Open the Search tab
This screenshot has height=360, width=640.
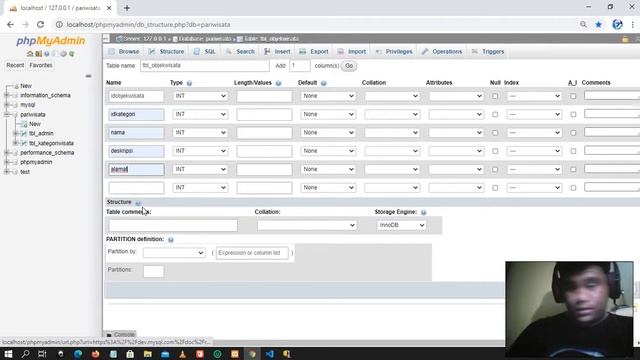tap(240, 52)
